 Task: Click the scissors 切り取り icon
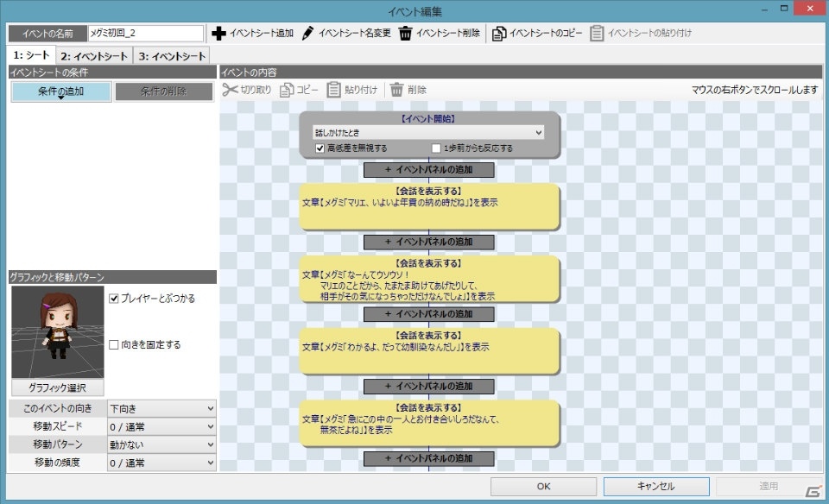pos(230,90)
